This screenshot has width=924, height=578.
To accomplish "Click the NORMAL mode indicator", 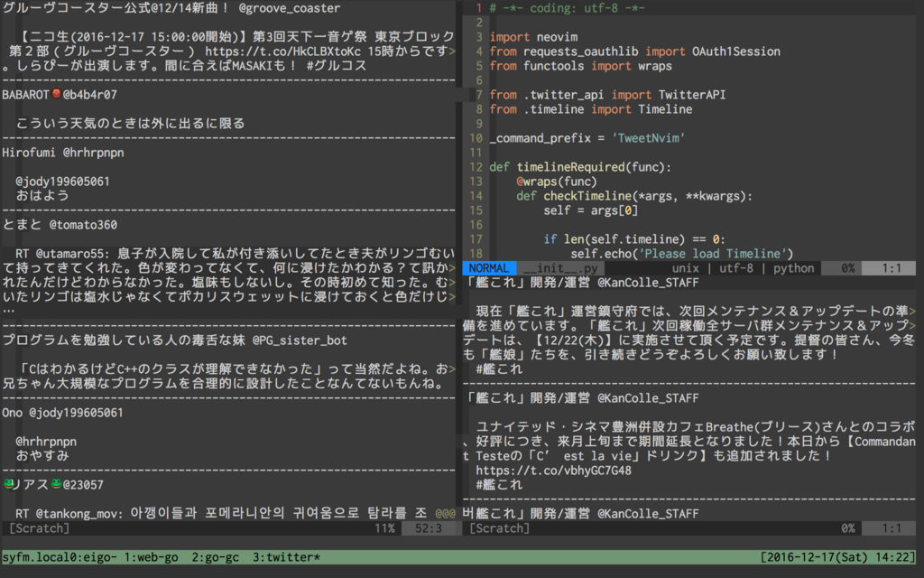I will coord(489,268).
